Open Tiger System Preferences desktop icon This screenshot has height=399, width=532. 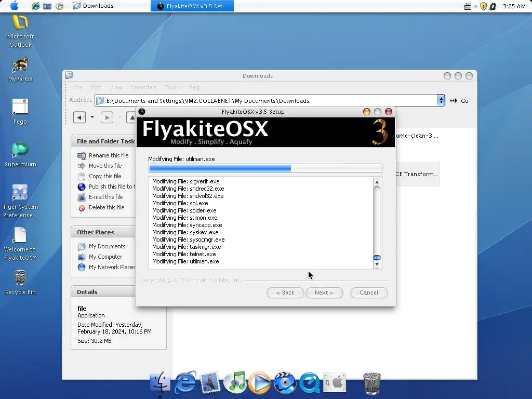(x=20, y=201)
